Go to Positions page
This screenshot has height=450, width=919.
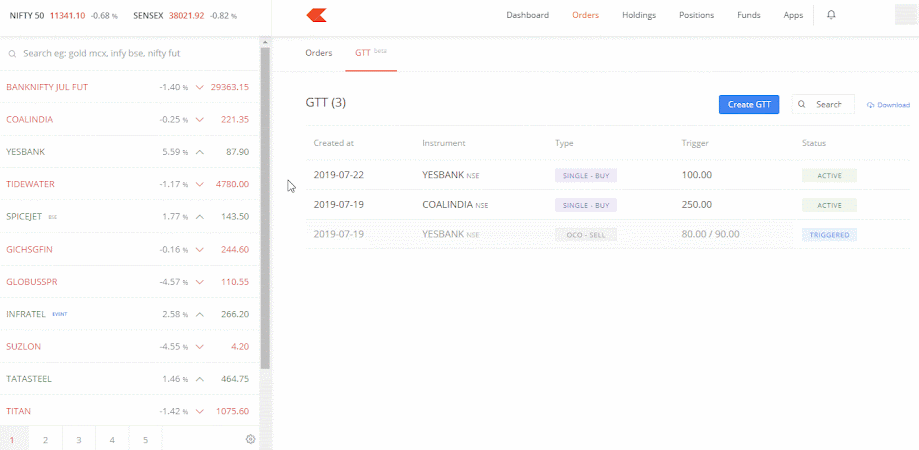696,15
